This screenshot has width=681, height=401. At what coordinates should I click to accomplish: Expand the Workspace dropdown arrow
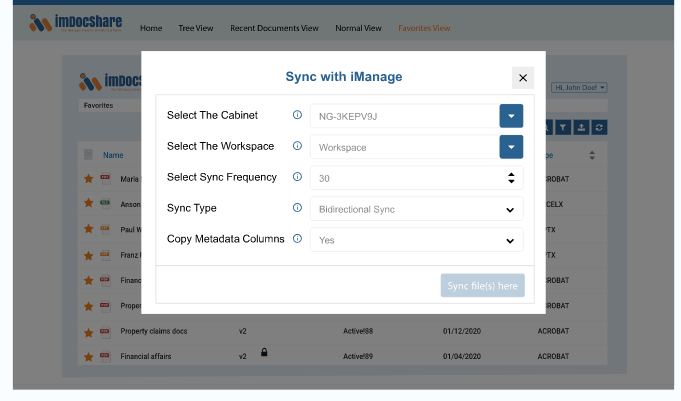point(511,147)
